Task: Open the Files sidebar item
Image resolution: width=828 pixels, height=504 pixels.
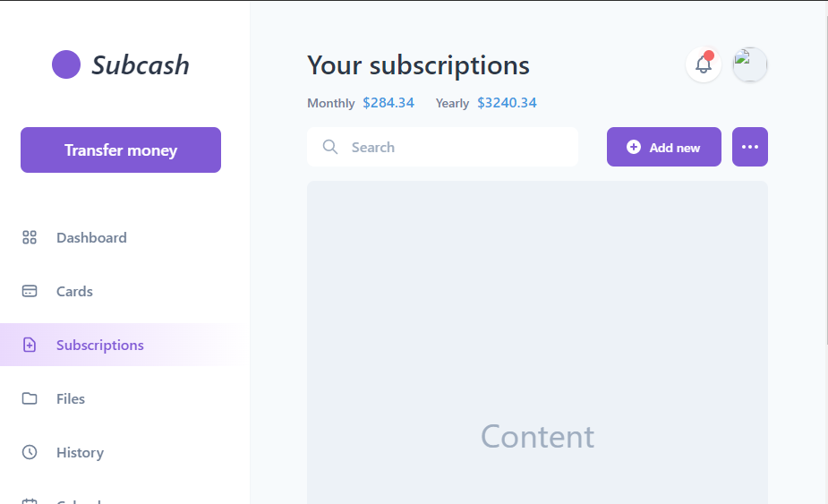Action: [71, 398]
